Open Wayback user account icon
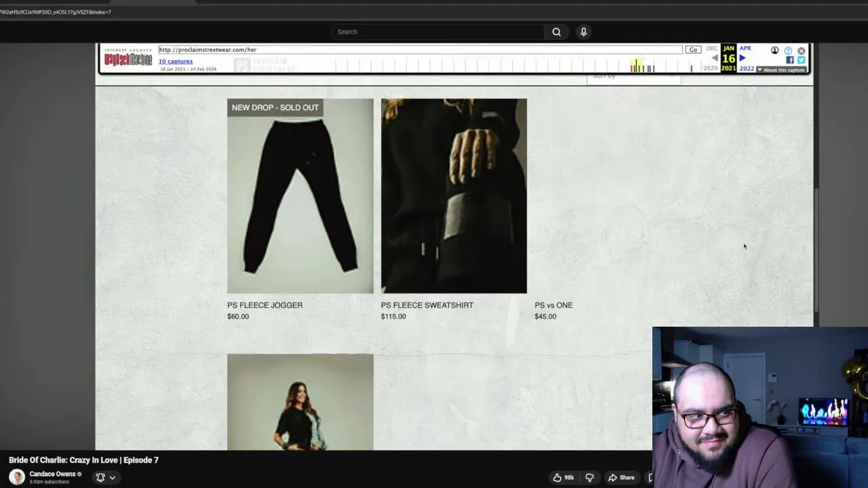This screenshot has width=868, height=488. tap(774, 50)
